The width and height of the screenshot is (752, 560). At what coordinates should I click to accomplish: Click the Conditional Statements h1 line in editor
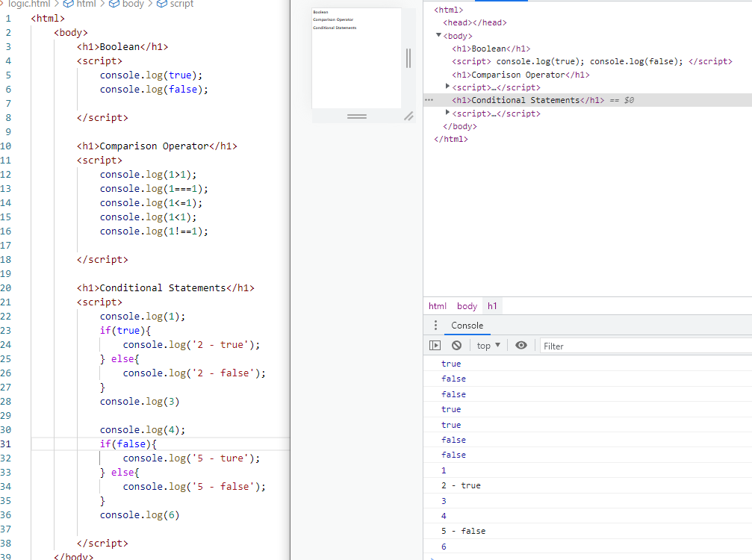tap(166, 287)
